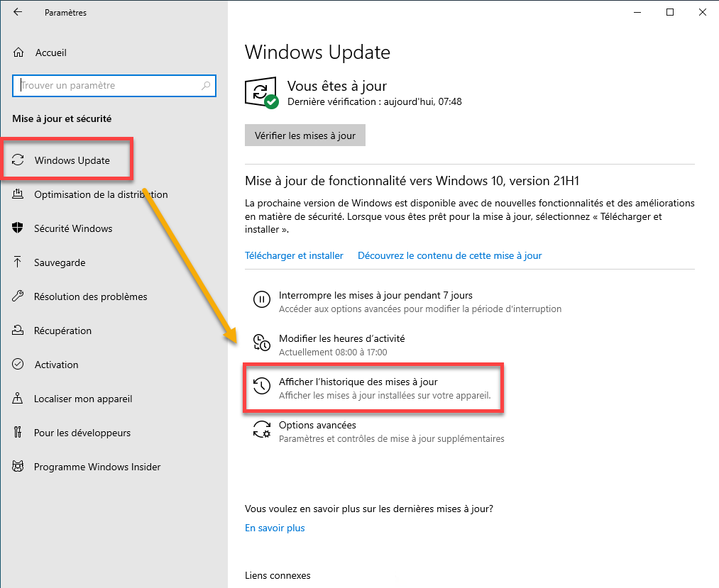Select Windows Update in the sidebar

coord(72,160)
